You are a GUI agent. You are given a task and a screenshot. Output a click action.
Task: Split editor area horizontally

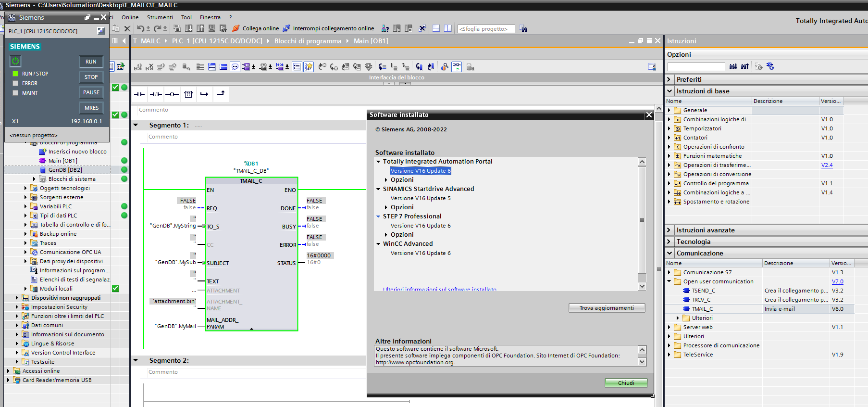(x=436, y=28)
